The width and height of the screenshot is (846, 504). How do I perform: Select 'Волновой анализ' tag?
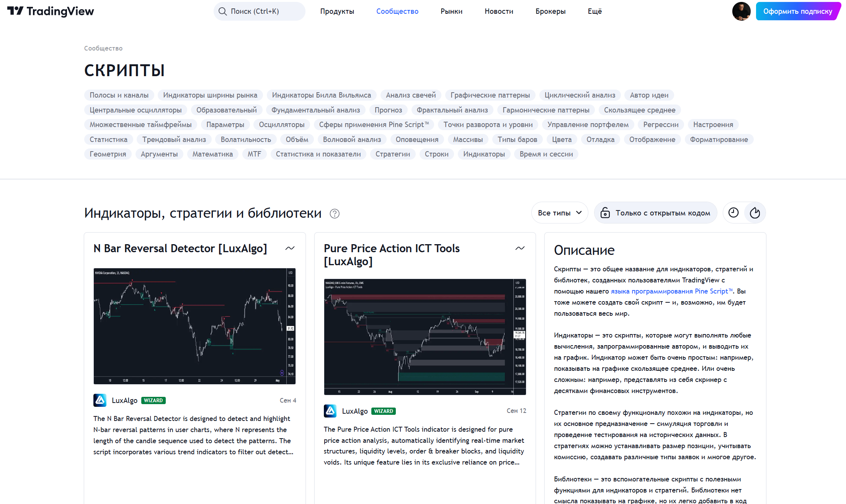point(352,140)
